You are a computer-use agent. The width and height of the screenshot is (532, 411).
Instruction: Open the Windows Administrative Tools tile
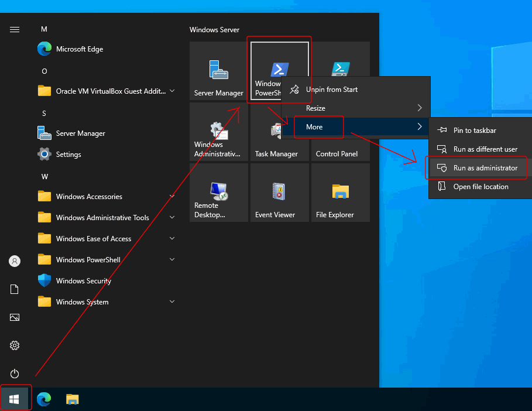(x=218, y=132)
